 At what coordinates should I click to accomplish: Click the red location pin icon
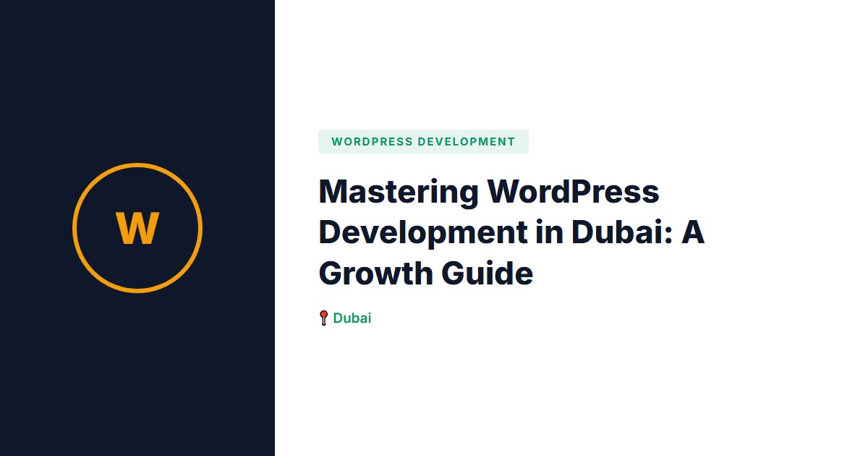tap(324, 318)
